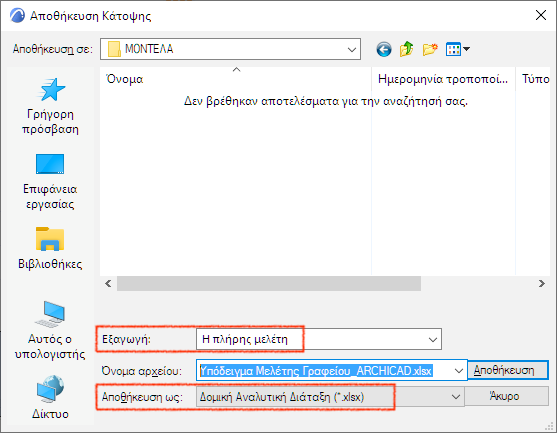Click the Αποθήκευση button
The height and width of the screenshot is (433, 557).
click(508, 370)
